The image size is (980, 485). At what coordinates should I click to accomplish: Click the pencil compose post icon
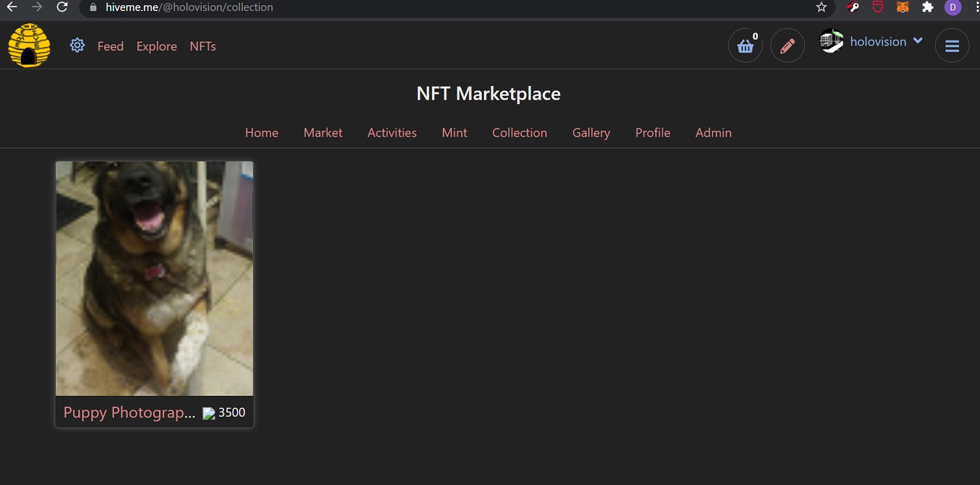pyautogui.click(x=787, y=46)
